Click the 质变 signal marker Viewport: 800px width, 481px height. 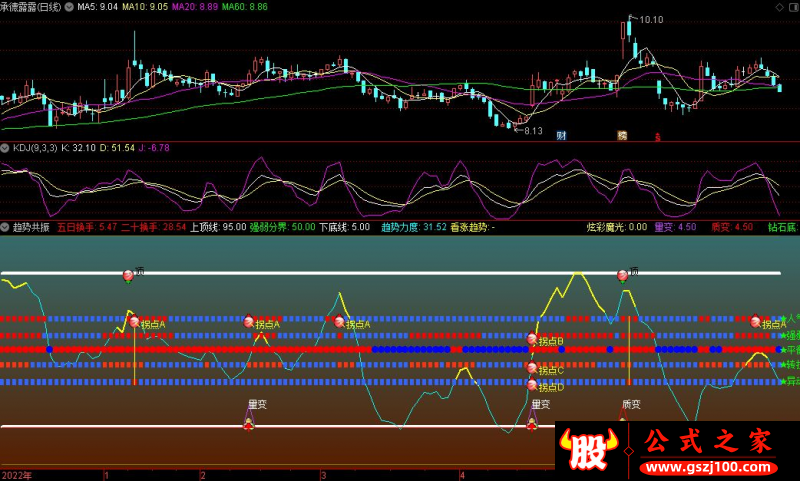pos(631,405)
